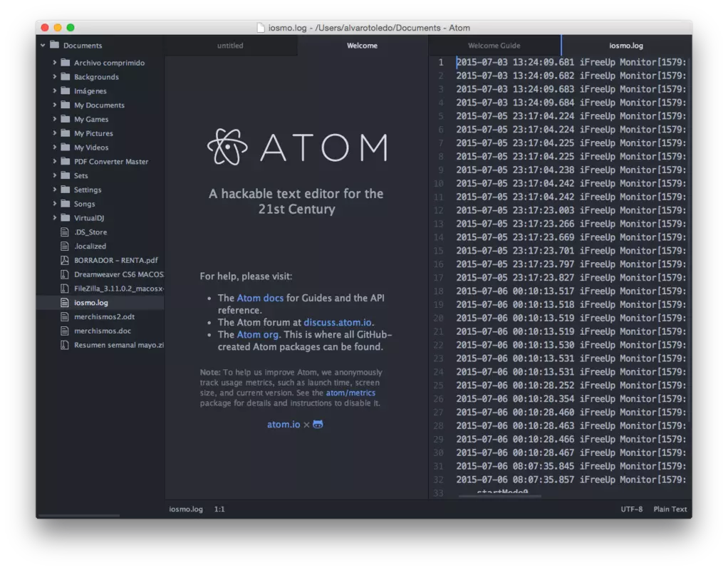The width and height of the screenshot is (728, 570).
Task: Click the horizontal scrollbar under the log editor
Action: pyautogui.click(x=499, y=496)
